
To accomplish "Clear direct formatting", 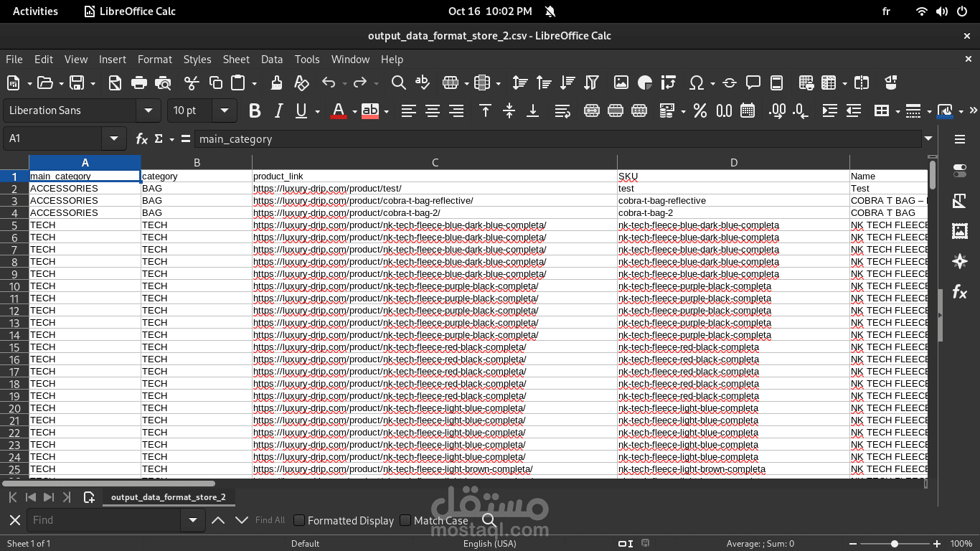I will pos(301,83).
